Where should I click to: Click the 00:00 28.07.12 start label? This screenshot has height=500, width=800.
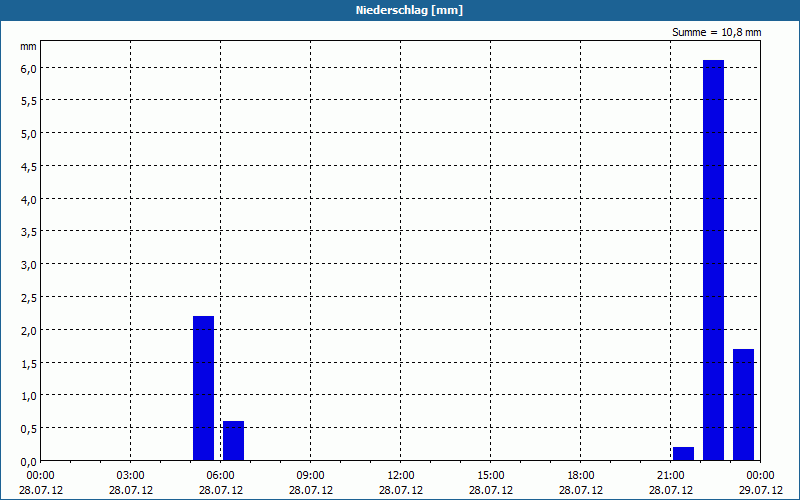pos(41,483)
